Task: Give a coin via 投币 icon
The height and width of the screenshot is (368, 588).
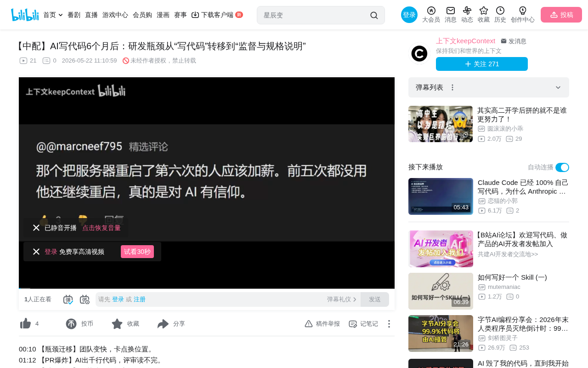Action: click(71, 324)
